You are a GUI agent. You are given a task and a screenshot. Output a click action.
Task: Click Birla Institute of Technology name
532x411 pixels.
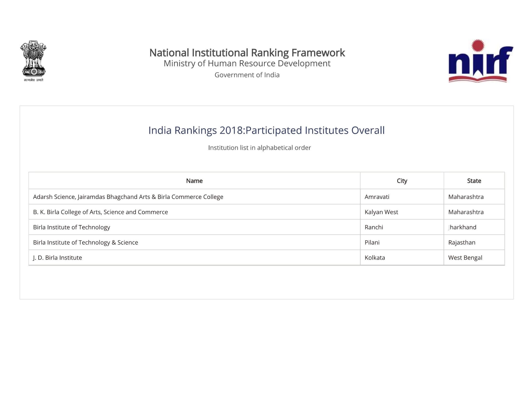[72, 227]
